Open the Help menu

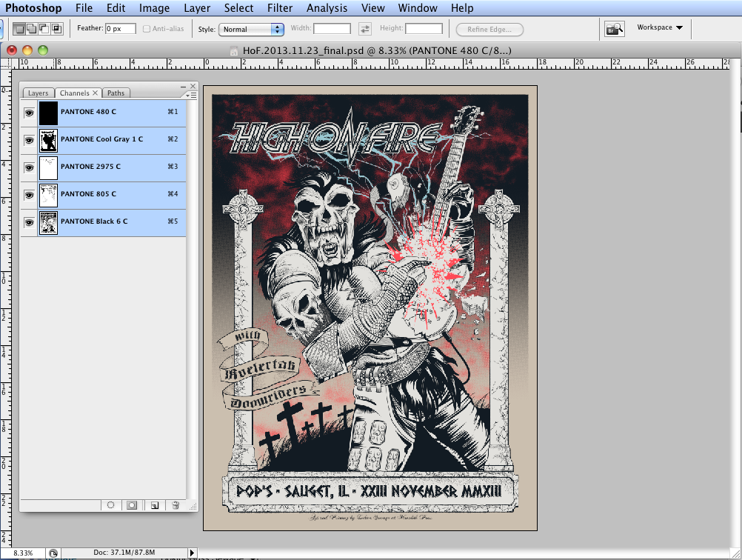pyautogui.click(x=462, y=8)
